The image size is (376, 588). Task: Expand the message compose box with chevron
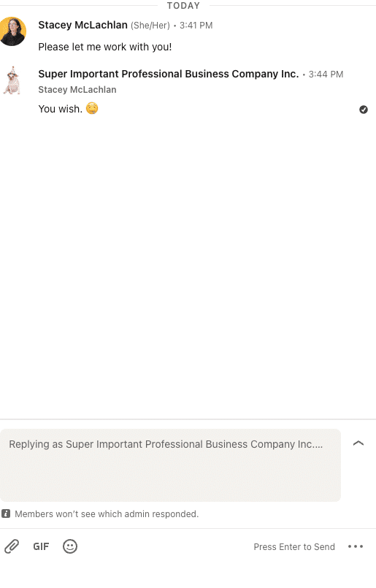click(x=358, y=443)
